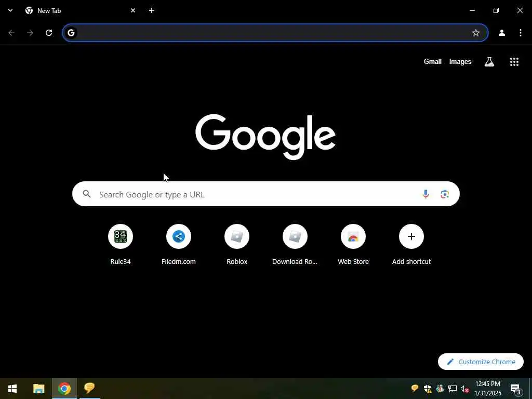The height and width of the screenshot is (399, 532).
Task: Open the yellow speech bubble taskbar app
Action: click(89, 389)
